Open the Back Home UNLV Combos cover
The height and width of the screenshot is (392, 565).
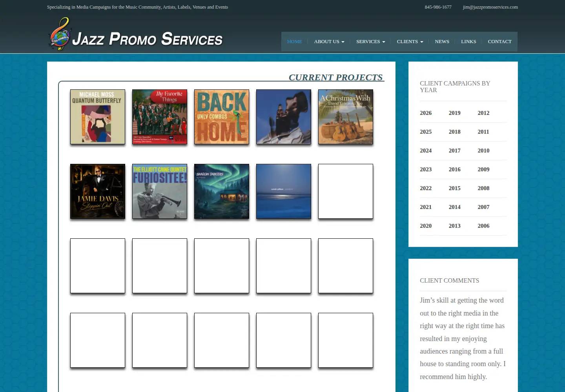tap(222, 117)
